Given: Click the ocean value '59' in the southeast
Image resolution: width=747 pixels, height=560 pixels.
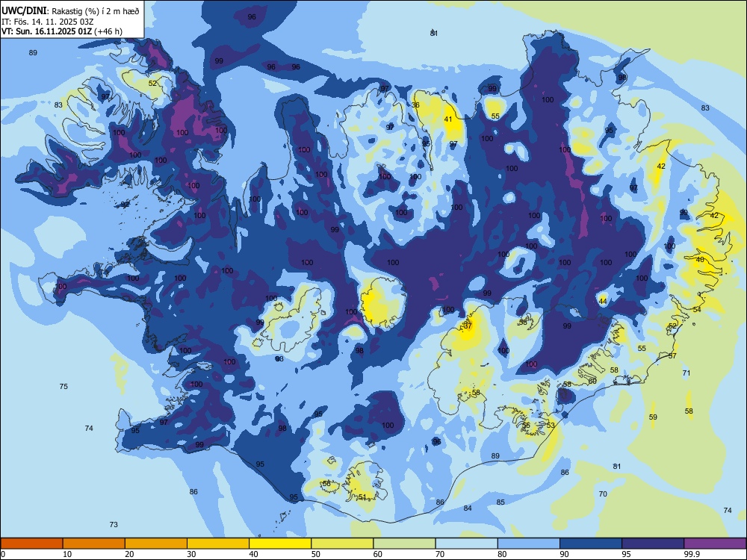Looking at the screenshot, I should (653, 417).
